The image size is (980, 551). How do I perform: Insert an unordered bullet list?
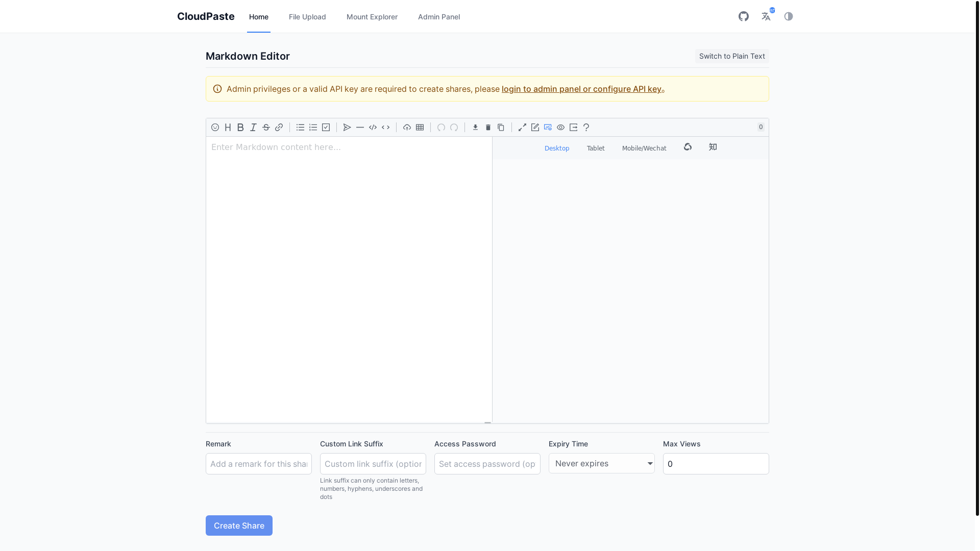[x=300, y=128]
